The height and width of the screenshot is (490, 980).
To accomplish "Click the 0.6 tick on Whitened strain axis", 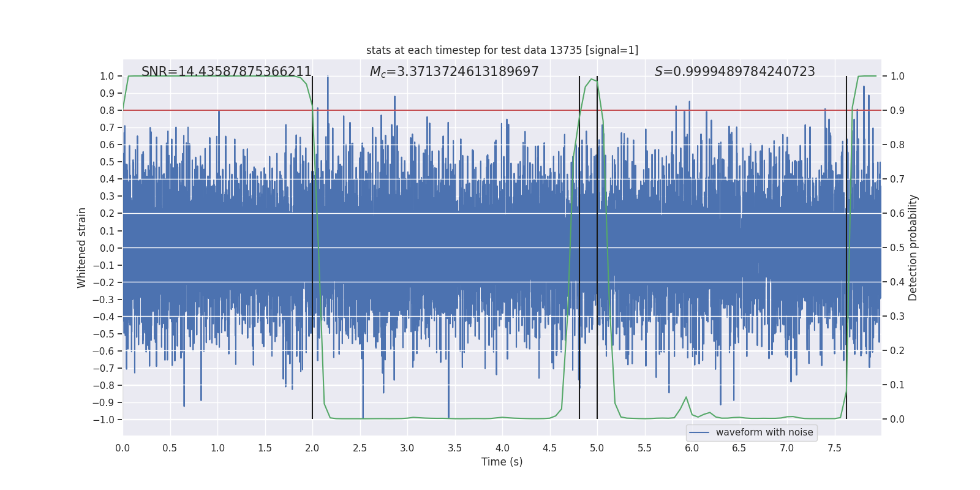I will [x=107, y=145].
